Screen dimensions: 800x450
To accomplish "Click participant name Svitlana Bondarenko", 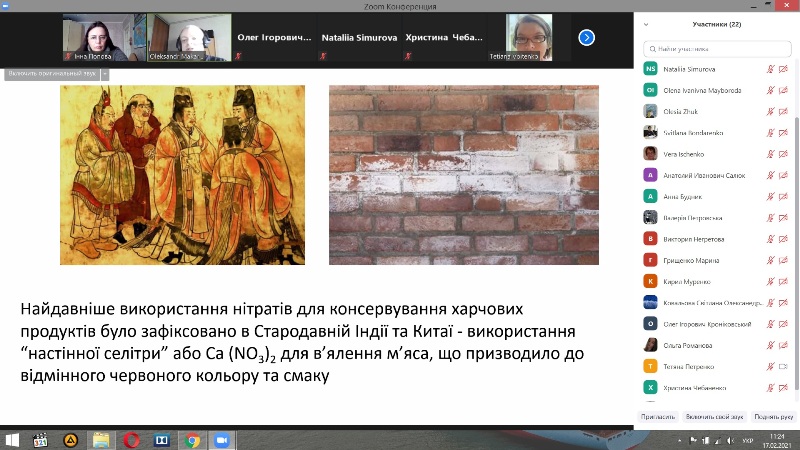I will click(693, 133).
